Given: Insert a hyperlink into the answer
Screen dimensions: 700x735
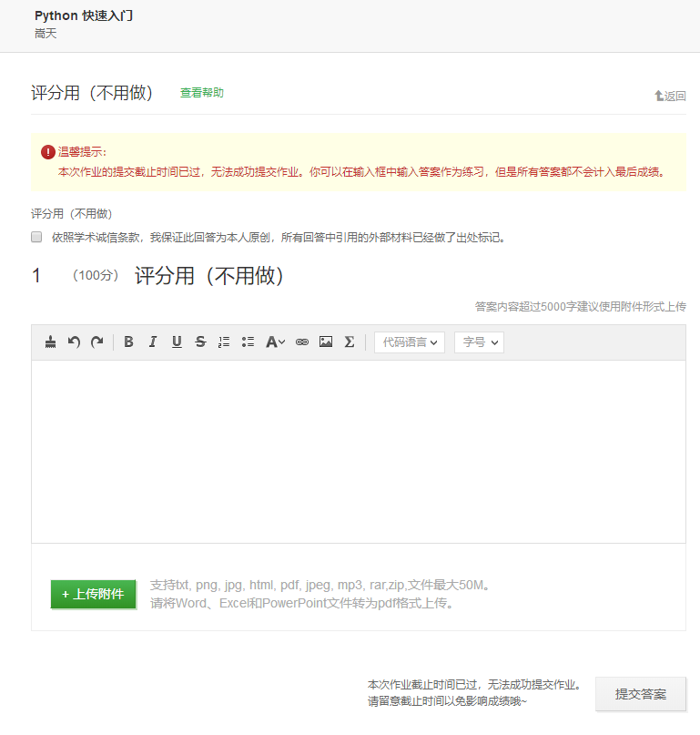Looking at the screenshot, I should [x=302, y=342].
